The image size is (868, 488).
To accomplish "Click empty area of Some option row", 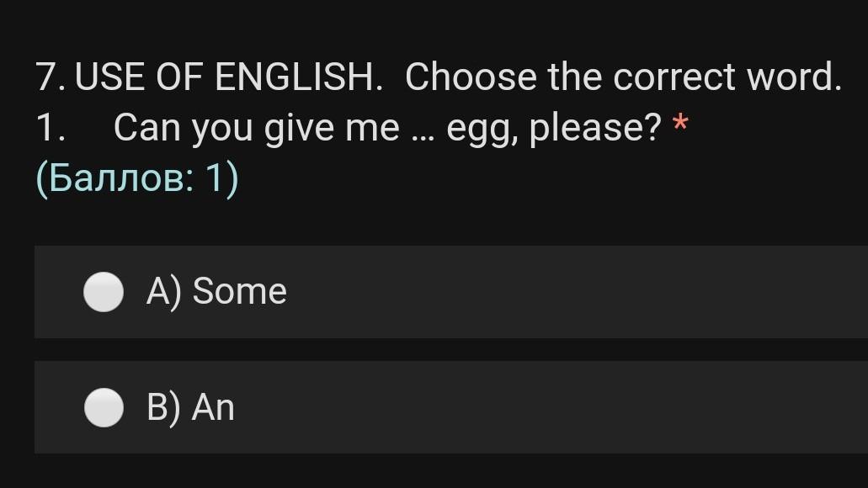I will (572, 292).
